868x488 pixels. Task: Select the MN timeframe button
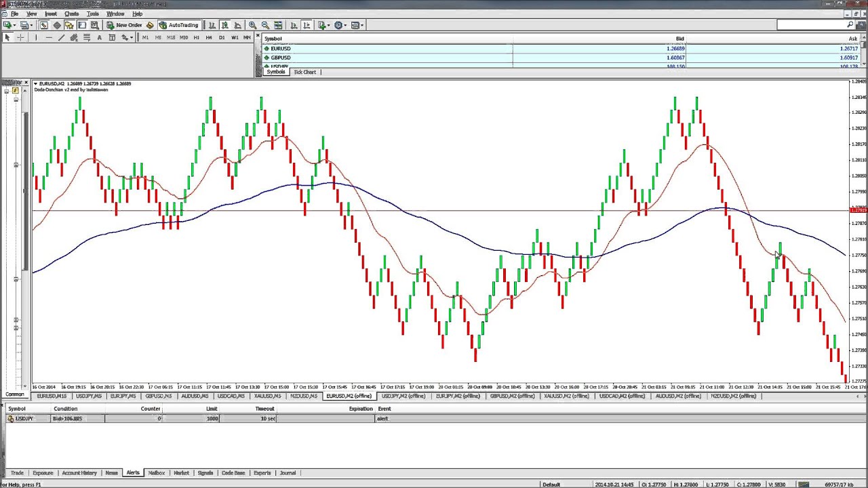pyautogui.click(x=246, y=37)
